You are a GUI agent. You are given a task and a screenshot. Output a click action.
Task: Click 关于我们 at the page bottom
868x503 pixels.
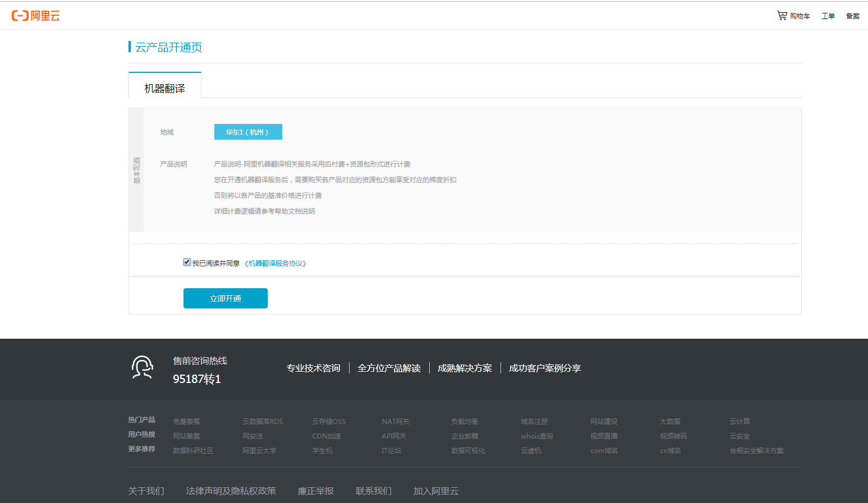(146, 491)
